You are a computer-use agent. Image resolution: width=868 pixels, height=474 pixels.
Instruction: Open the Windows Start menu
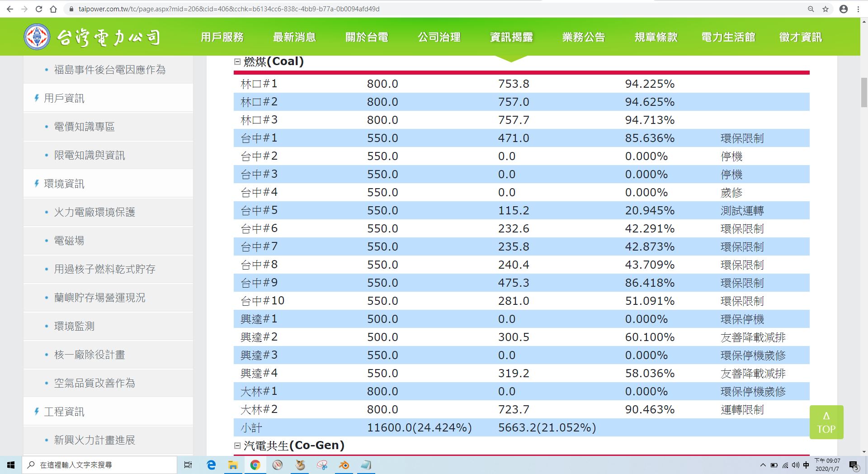coord(11,465)
